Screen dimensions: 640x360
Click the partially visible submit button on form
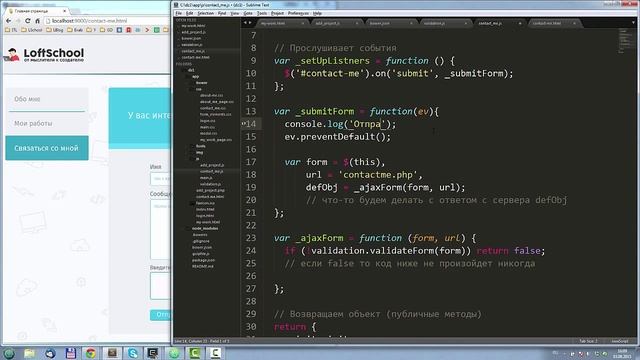point(161,315)
